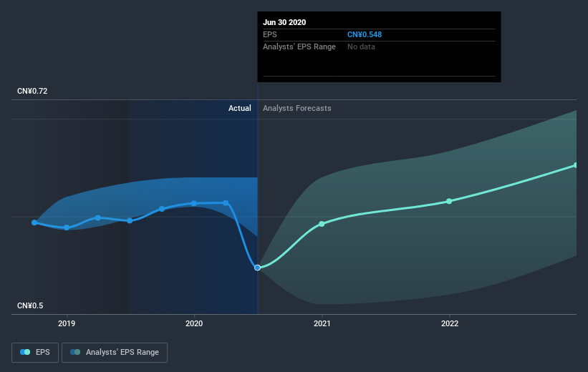This screenshot has width=588, height=372.
Task: Click the 2020 x-axis label
Action: tap(194, 323)
